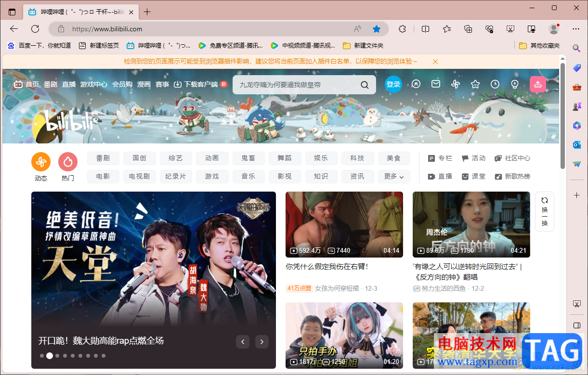
Task: Open the 反方向的钟 video thumbnail
Action: pos(471,224)
